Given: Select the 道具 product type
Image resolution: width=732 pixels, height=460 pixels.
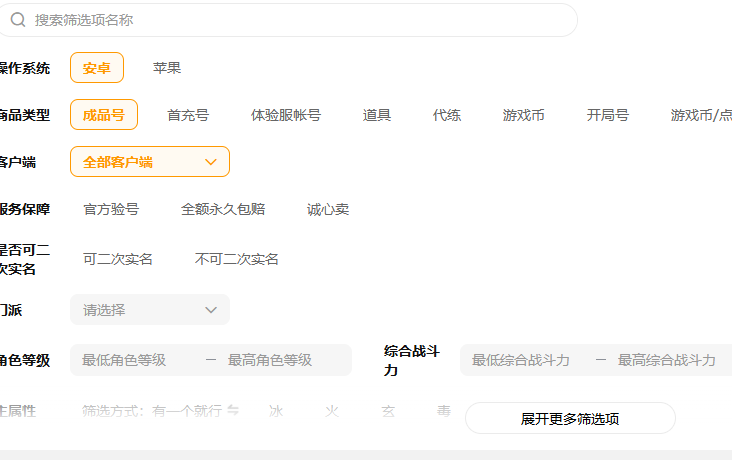Looking at the screenshot, I should [x=377, y=115].
